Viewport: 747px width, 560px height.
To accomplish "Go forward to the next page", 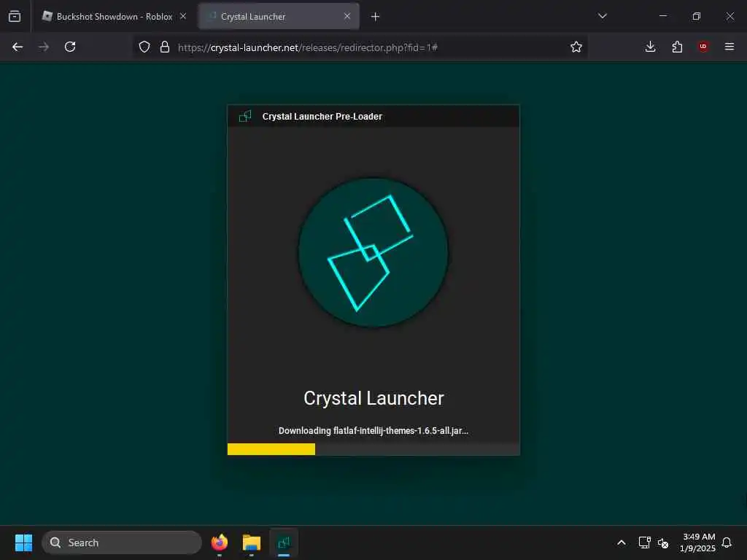I will [44, 47].
